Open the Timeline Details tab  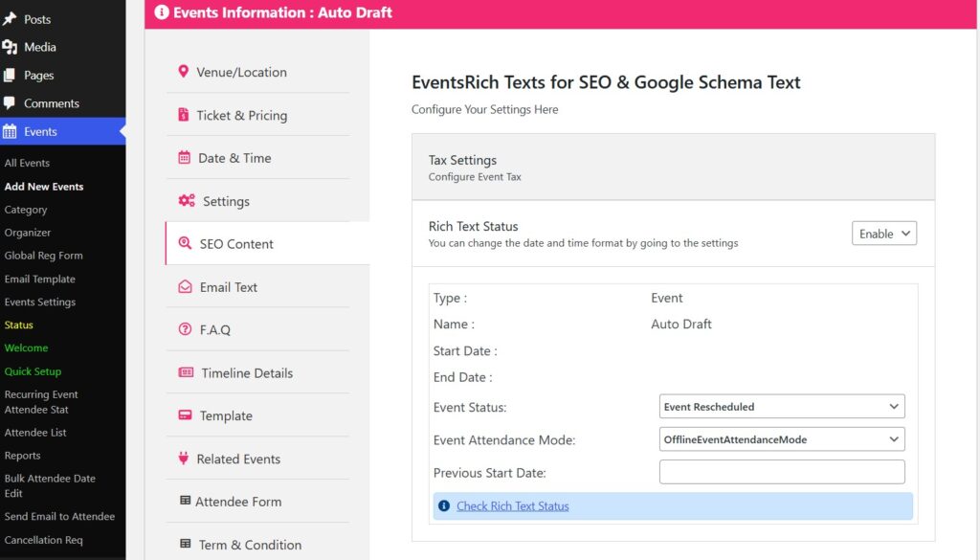tap(257, 373)
